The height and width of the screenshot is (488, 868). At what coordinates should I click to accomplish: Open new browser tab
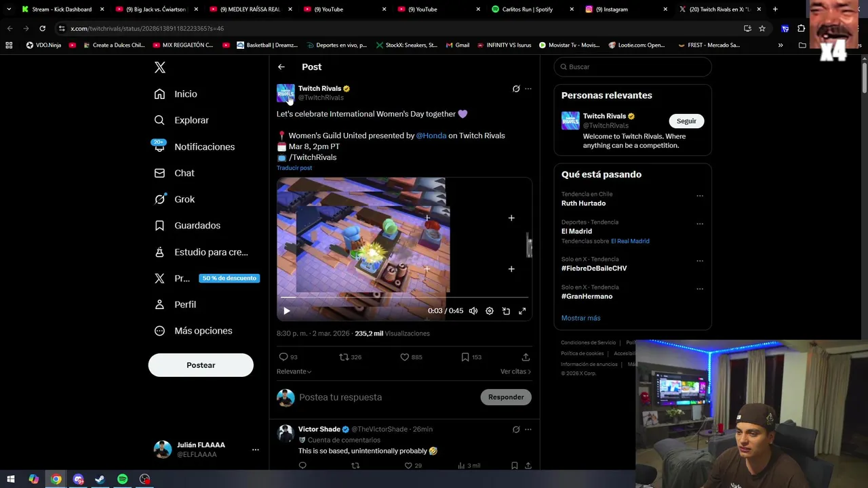pos(775,9)
